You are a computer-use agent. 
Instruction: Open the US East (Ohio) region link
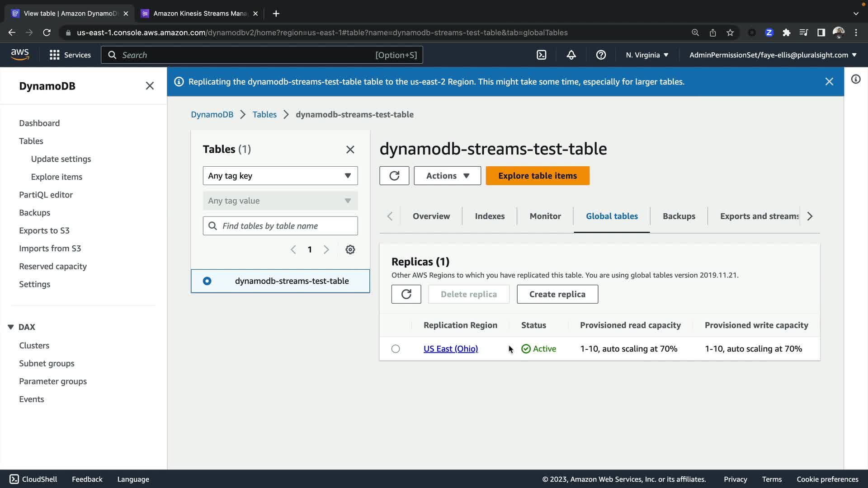pyautogui.click(x=450, y=349)
